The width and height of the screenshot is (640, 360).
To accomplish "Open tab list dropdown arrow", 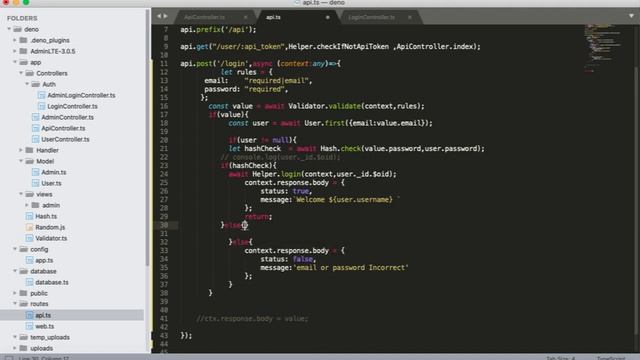I will 631,16.
